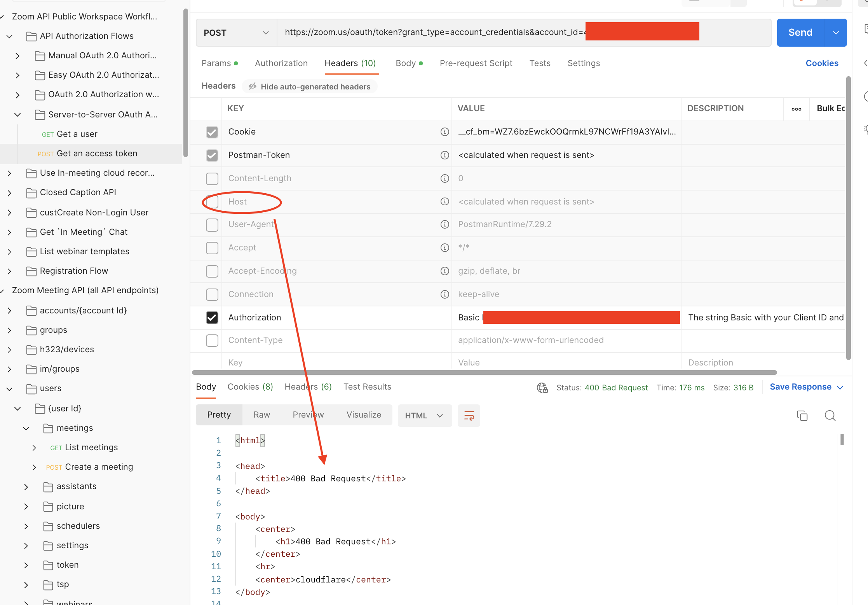The height and width of the screenshot is (605, 868).
Task: Expand the Use In-meeting cloud recording folder
Action: 9,173
